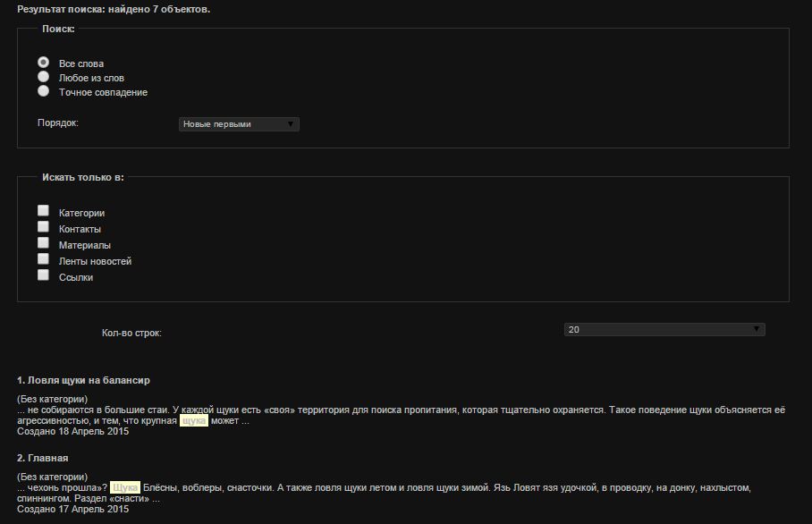The image size is (812, 524).
Task: Click 'Результат поиска: найдено 7 объектов' heading
Action: [x=114, y=9]
